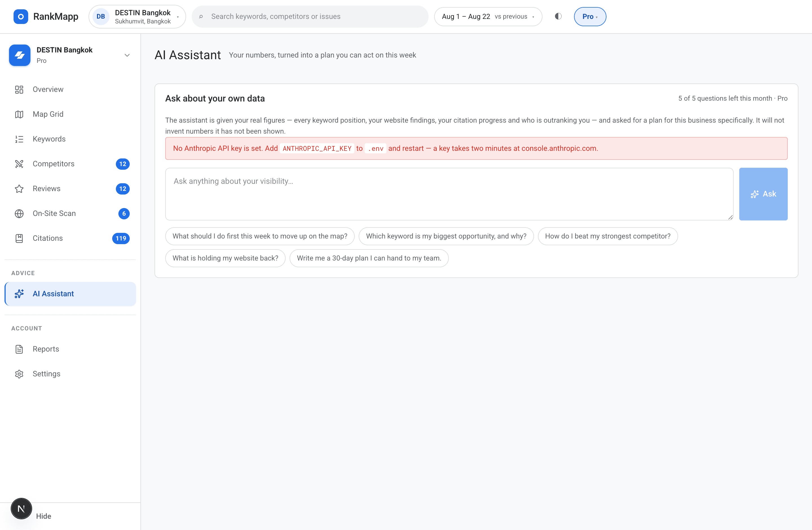Select AI Assistant menu item

70,294
